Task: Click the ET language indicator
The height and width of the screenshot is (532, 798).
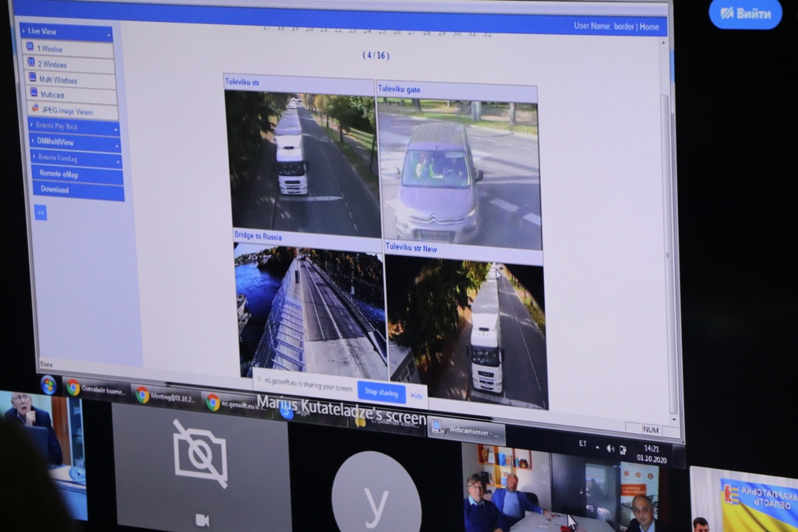Action: [583, 443]
